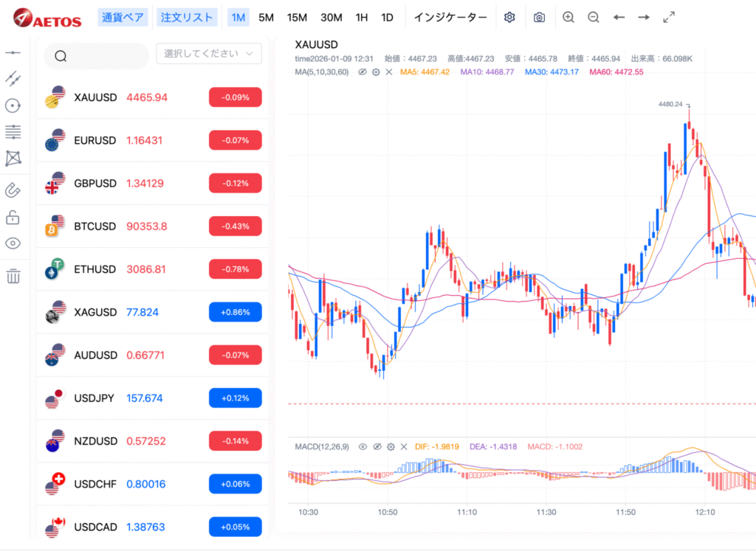Viewport: 756px width, 551px height.
Task: Delete all drawings with trash icon
Action: point(13,277)
